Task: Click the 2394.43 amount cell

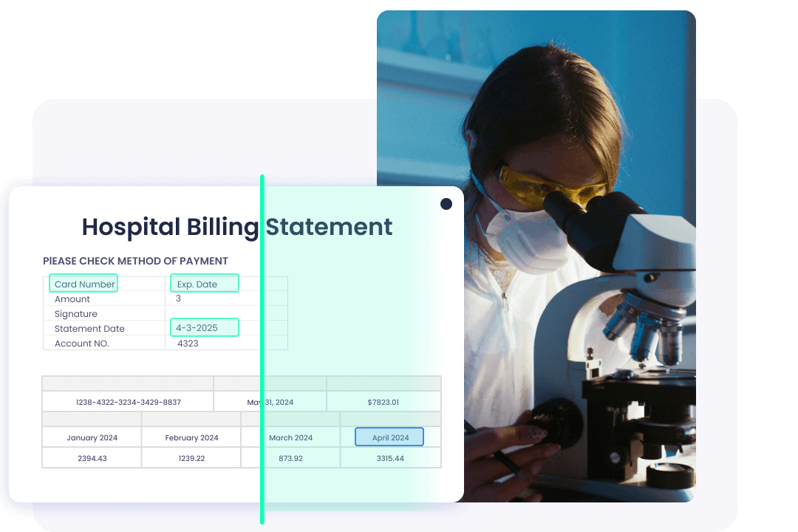Action: pyautogui.click(x=92, y=458)
